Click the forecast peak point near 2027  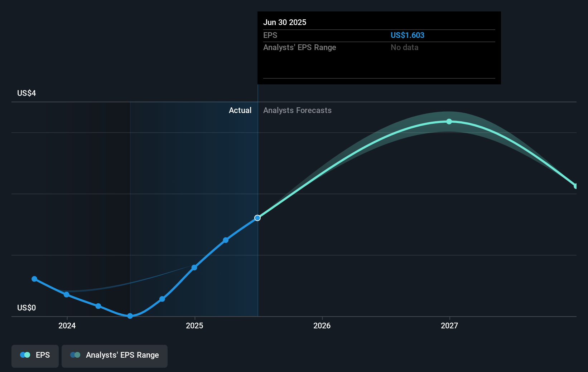coord(449,122)
